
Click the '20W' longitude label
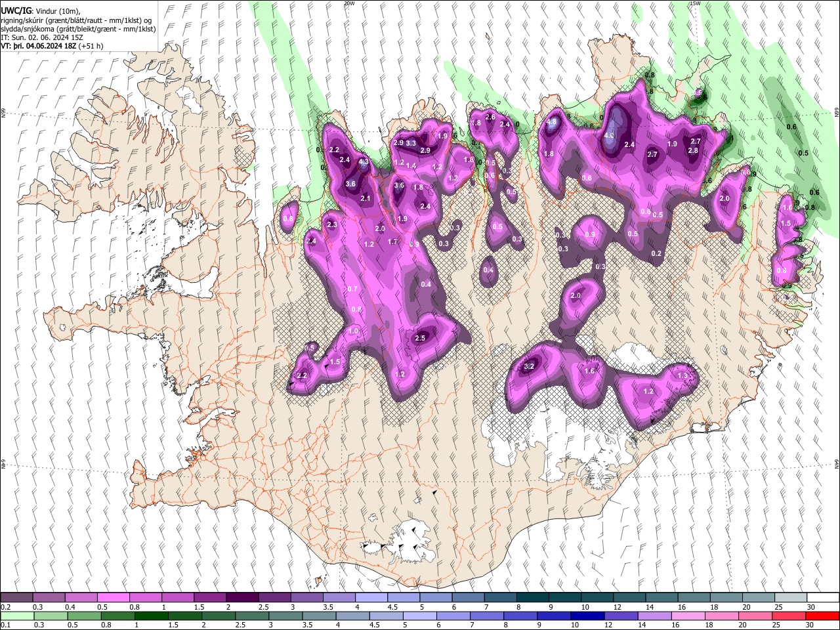pos(349,3)
